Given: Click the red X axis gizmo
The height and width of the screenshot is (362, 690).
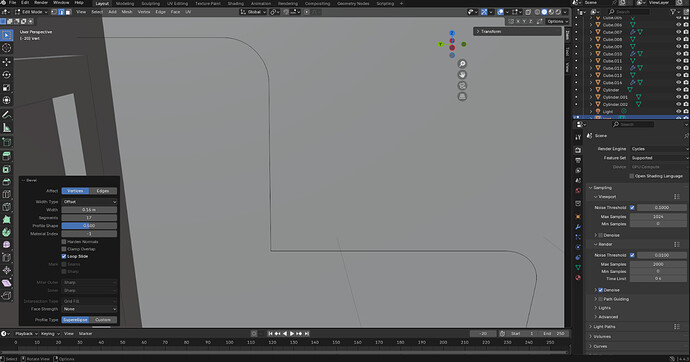Looking at the screenshot, I should point(452,48).
